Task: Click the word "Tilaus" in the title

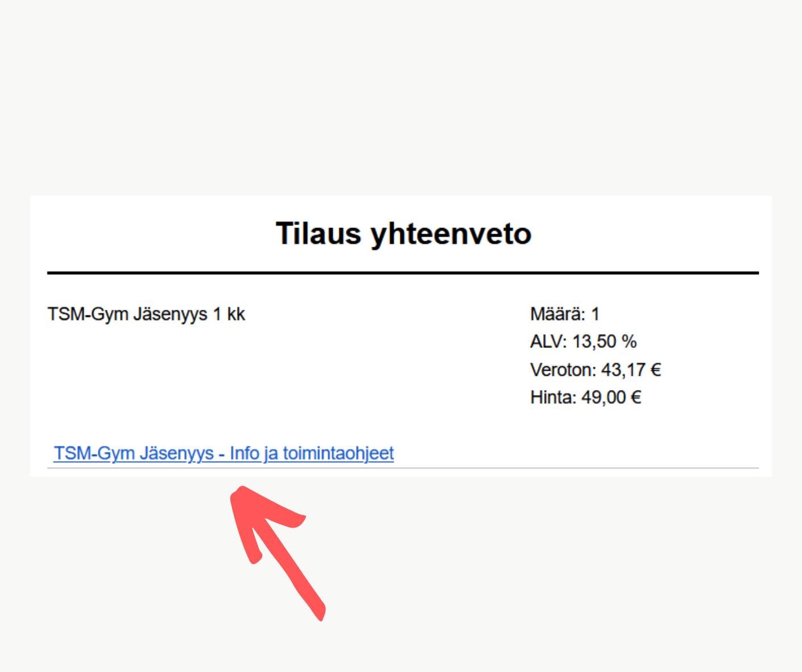Action: [x=319, y=234]
